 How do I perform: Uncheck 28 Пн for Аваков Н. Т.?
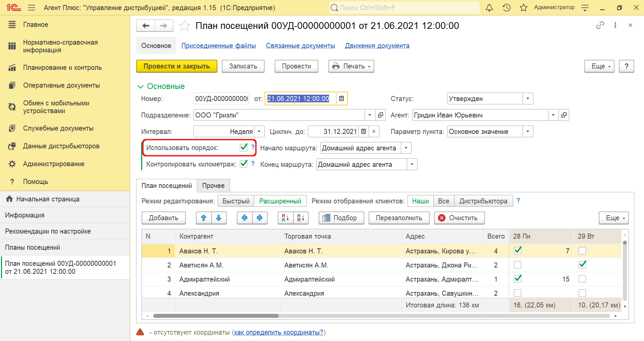click(518, 250)
